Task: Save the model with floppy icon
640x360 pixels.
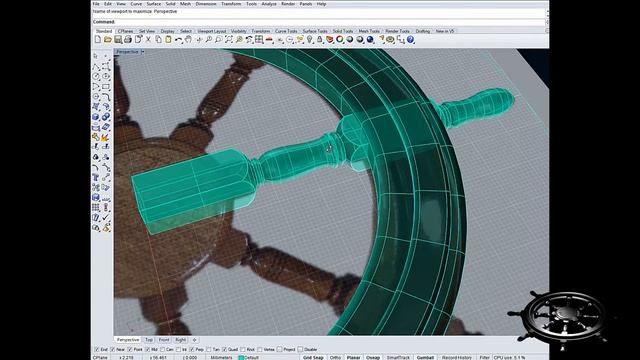Action: tap(118, 40)
